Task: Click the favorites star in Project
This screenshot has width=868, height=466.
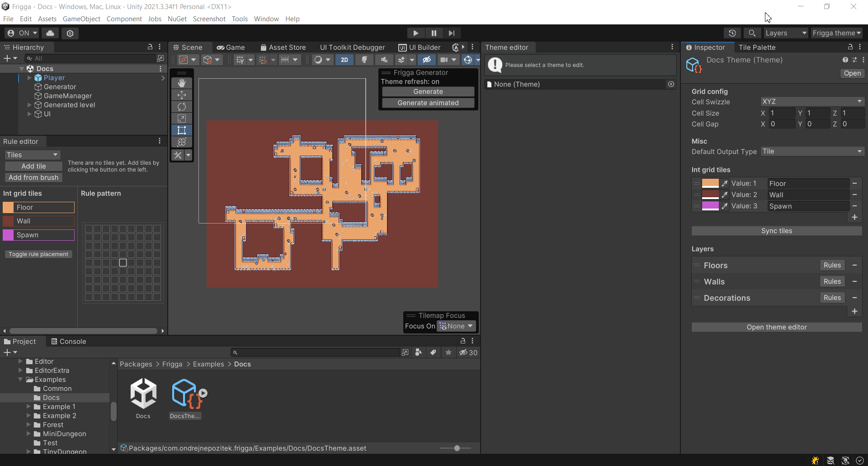Action: 448,352
